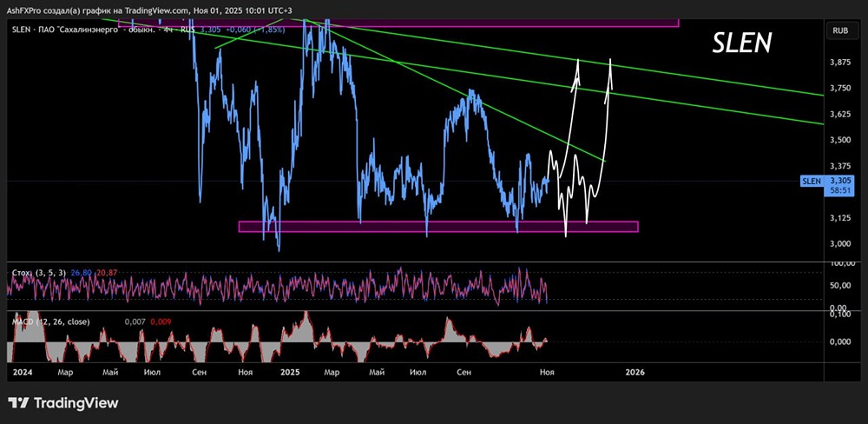Click the MACD value 0,009

(161, 321)
